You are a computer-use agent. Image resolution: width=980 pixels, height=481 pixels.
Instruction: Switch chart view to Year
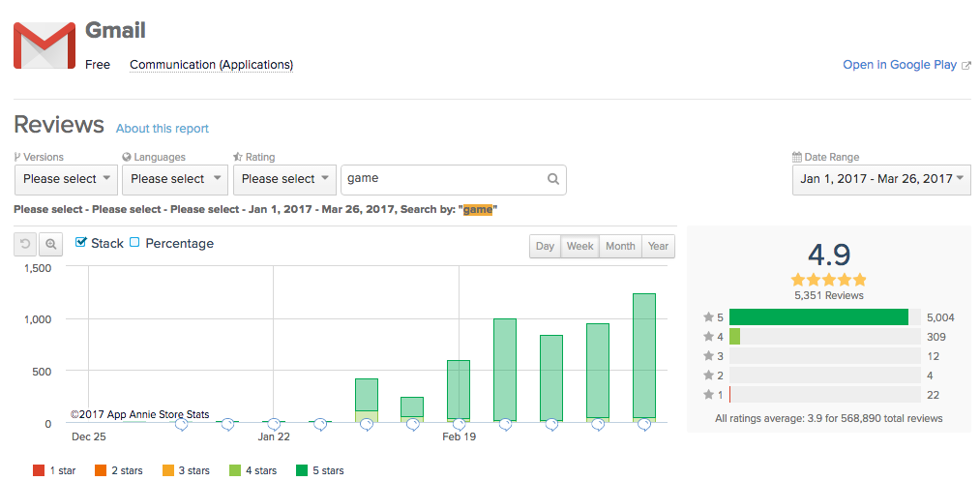[658, 247]
